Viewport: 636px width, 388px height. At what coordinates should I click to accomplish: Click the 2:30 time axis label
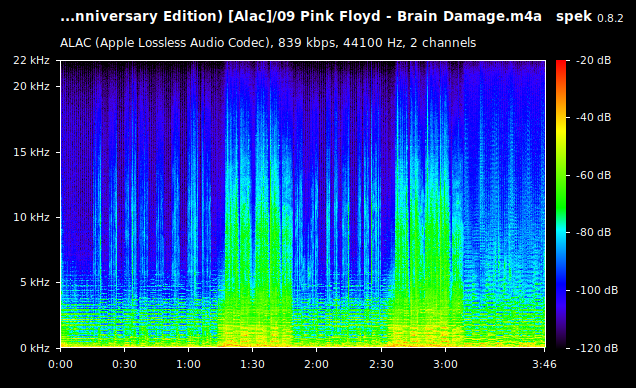tap(381, 364)
